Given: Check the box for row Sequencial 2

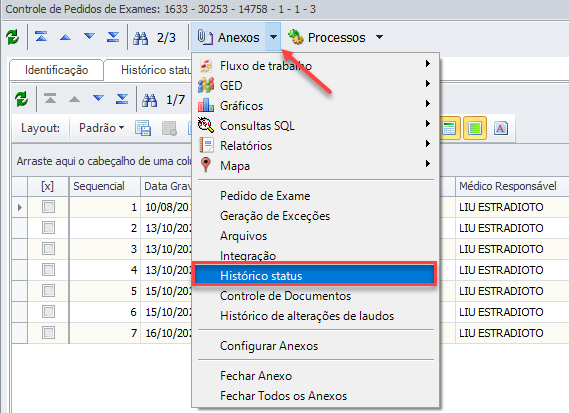Looking at the screenshot, I should coord(48,228).
